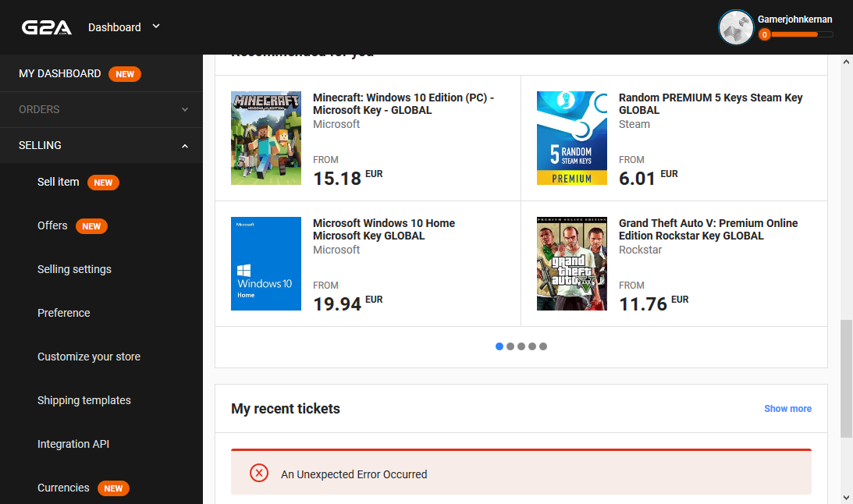Click the Windows 10 Home thumbnail

(266, 264)
